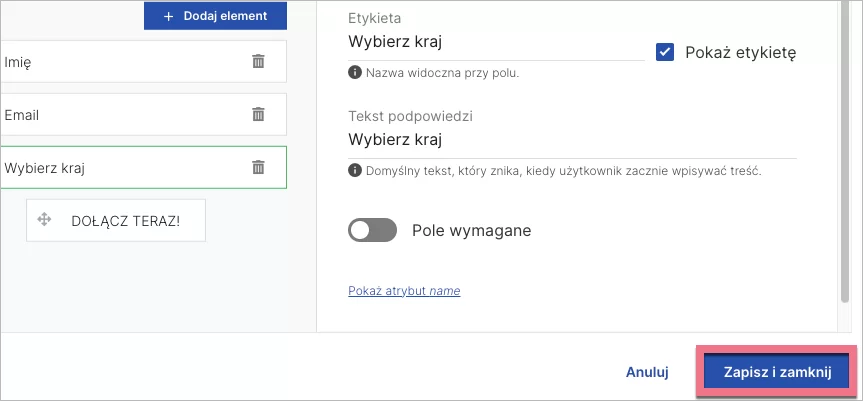Delete the Email field with trash icon

pyautogui.click(x=258, y=114)
